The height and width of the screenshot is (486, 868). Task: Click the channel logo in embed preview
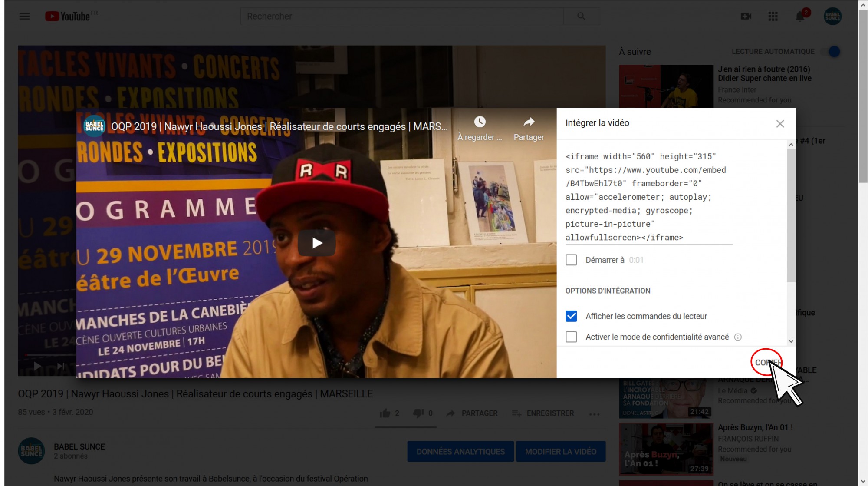pos(94,126)
